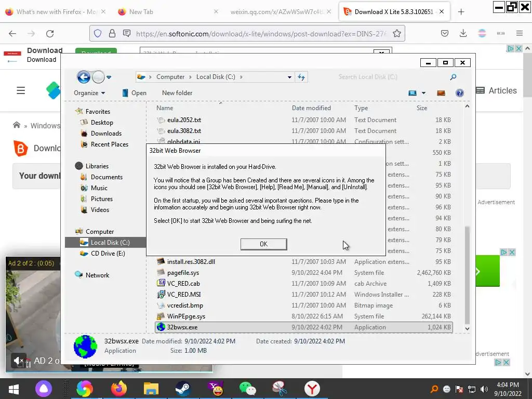This screenshot has width=532, height=399.
Task: Select the 32bwsx.exe application file
Action: tap(303, 327)
